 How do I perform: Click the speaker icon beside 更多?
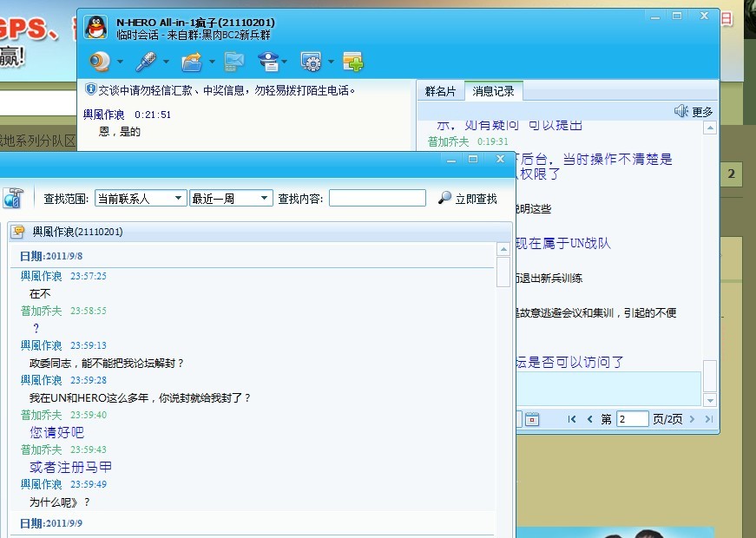pyautogui.click(x=680, y=111)
